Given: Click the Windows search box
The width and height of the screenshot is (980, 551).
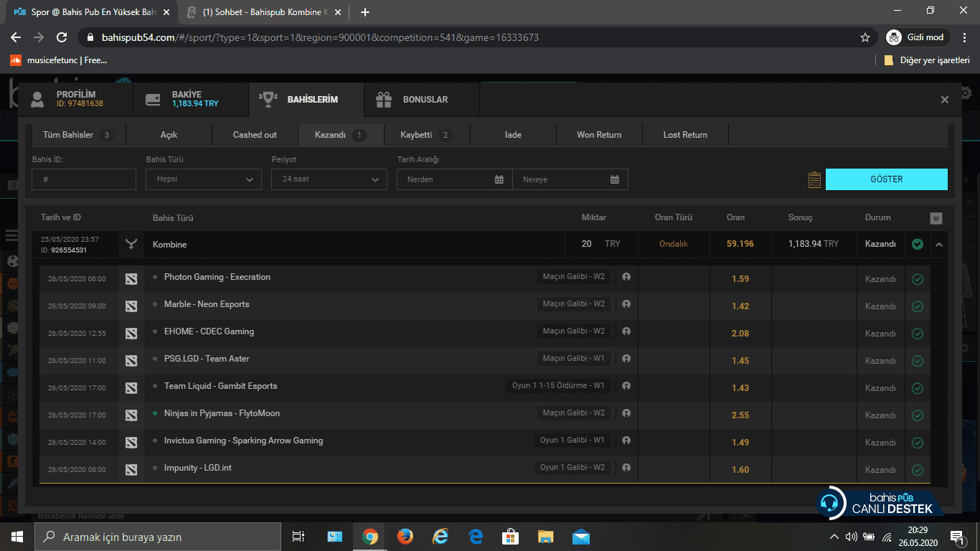Looking at the screenshot, I should click(x=158, y=537).
